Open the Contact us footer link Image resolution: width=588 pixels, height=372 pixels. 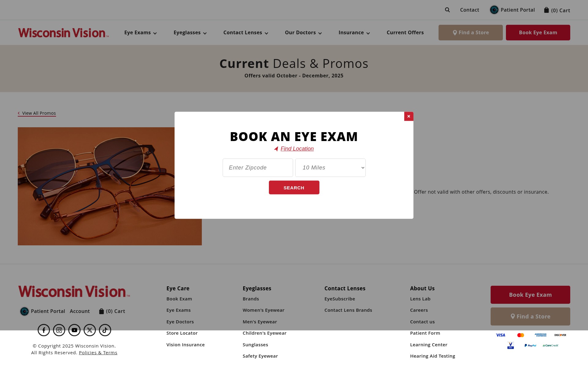tap(422, 322)
